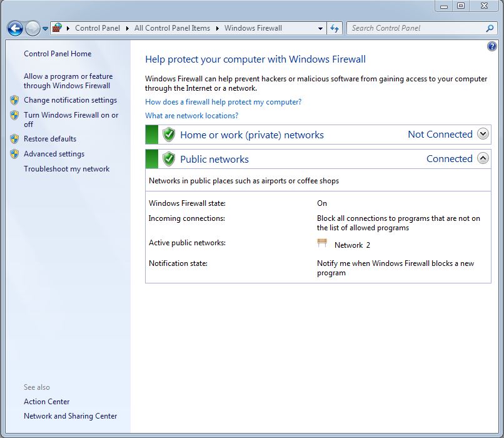The height and width of the screenshot is (438, 504).
Task: Click the Refresh button beside address bar
Action: click(335, 28)
